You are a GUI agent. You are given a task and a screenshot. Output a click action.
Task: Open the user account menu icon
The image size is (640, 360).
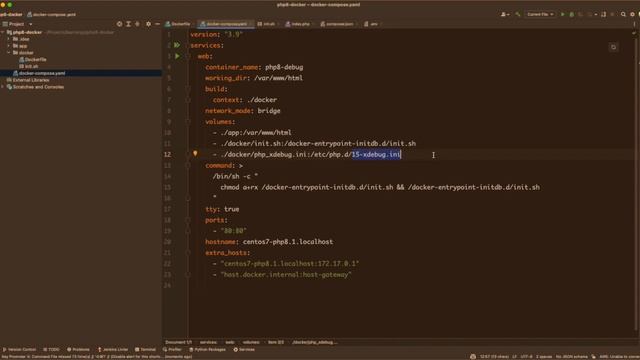pyautogui.click(x=505, y=14)
